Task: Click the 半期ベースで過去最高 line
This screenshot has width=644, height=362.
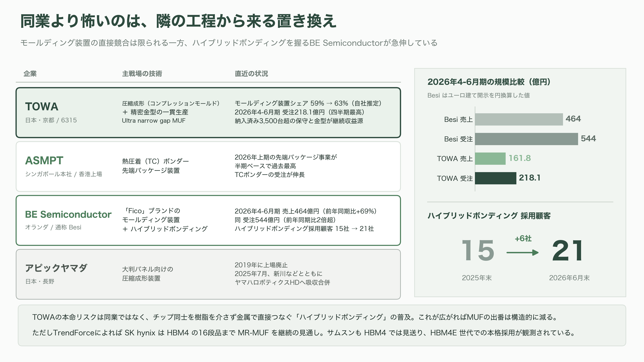Action: [x=265, y=166]
